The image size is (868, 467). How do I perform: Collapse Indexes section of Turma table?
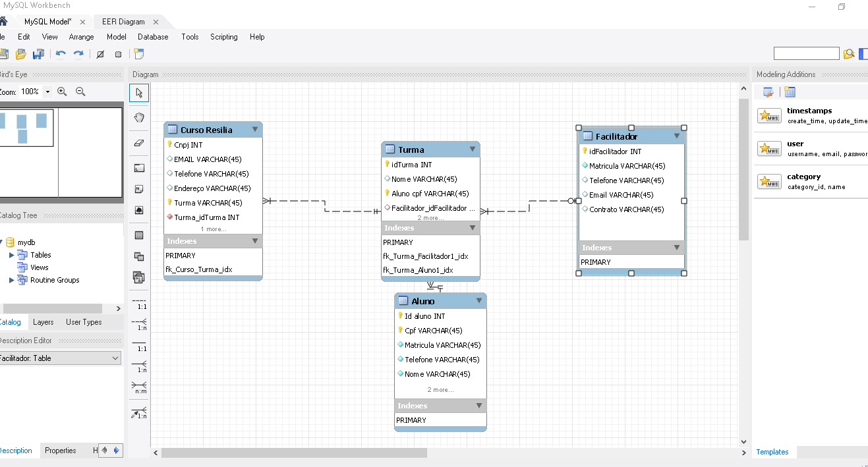click(x=473, y=228)
